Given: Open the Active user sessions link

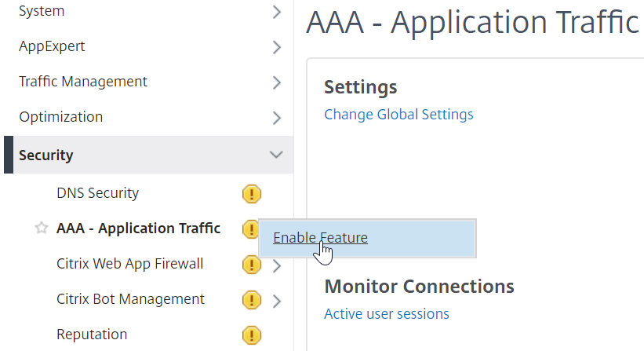Looking at the screenshot, I should [387, 313].
